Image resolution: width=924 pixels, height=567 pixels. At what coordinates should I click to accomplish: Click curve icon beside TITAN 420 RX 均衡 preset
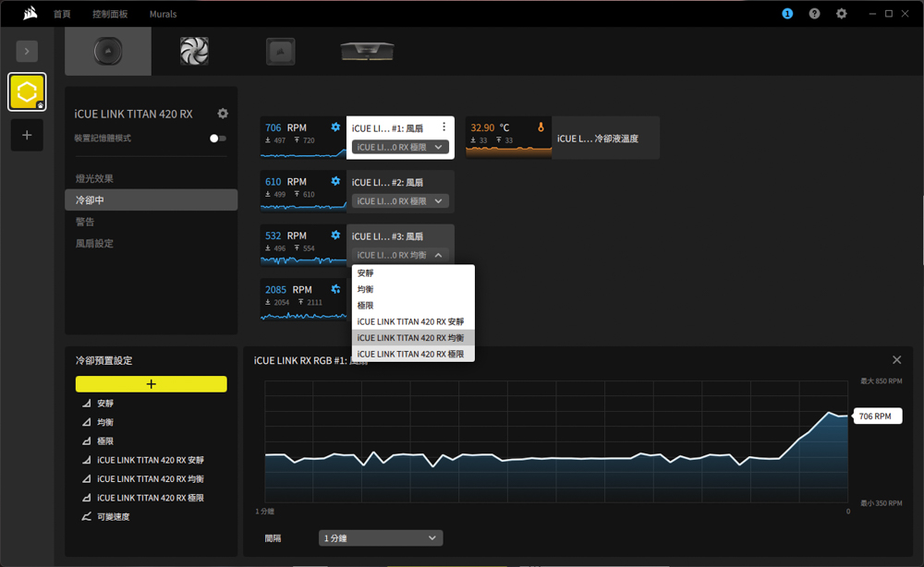(87, 478)
